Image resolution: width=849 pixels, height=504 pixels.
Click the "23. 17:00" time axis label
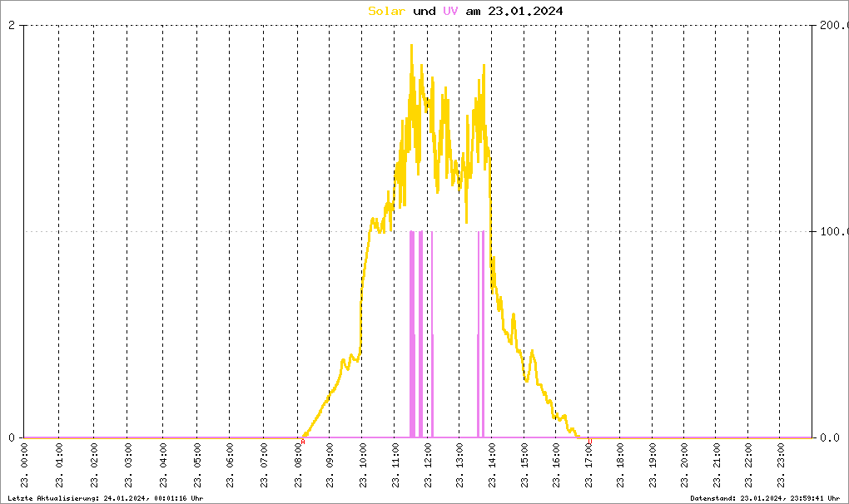tap(588, 466)
